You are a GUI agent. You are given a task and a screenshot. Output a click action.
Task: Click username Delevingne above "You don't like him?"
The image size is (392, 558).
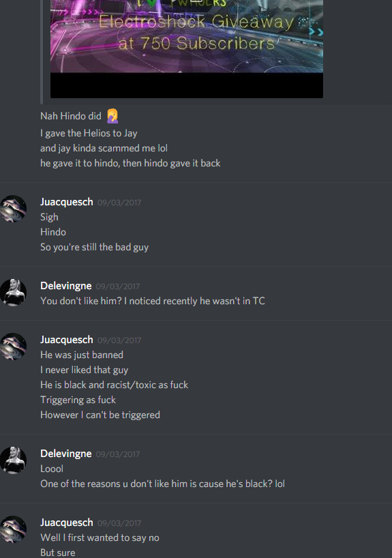66,286
